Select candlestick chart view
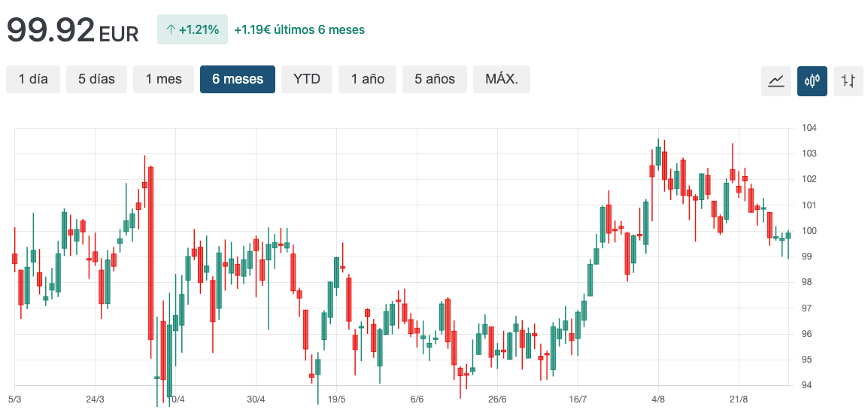This screenshot has width=868, height=413. (x=812, y=80)
